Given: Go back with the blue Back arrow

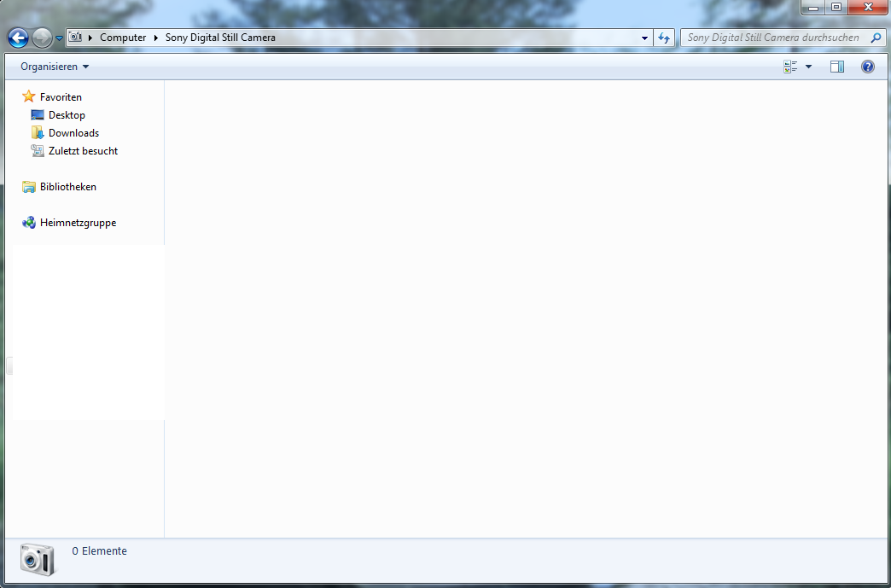Looking at the screenshot, I should [x=18, y=38].
